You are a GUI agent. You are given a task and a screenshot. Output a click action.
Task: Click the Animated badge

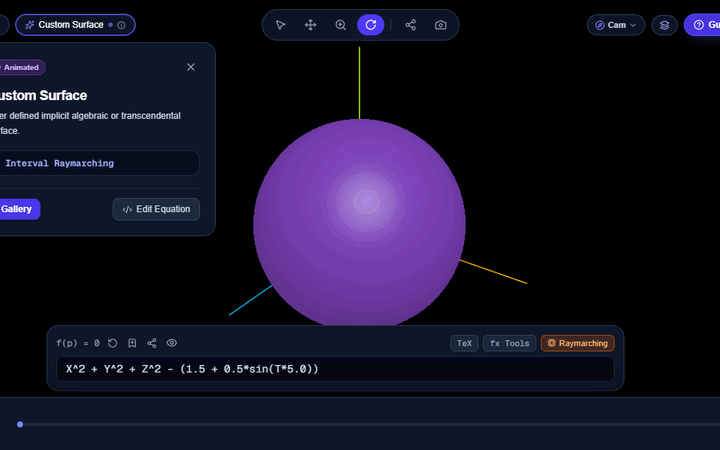click(21, 67)
